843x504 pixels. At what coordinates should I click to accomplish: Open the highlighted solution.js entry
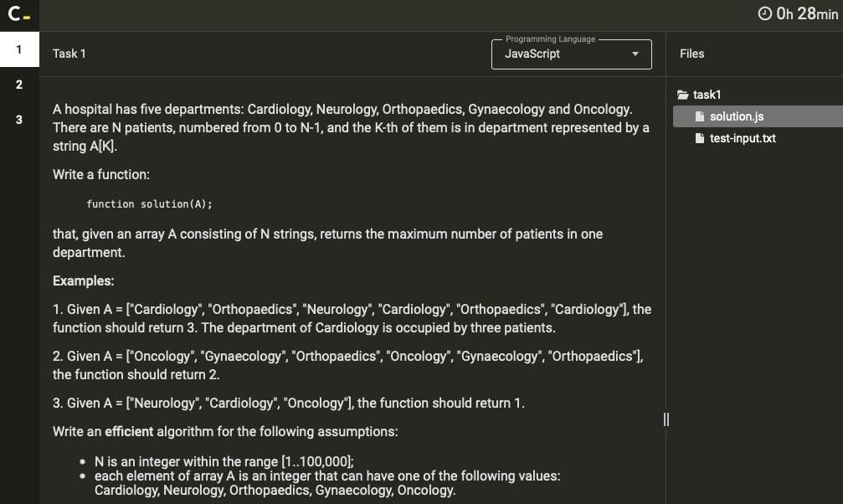pyautogui.click(x=737, y=116)
